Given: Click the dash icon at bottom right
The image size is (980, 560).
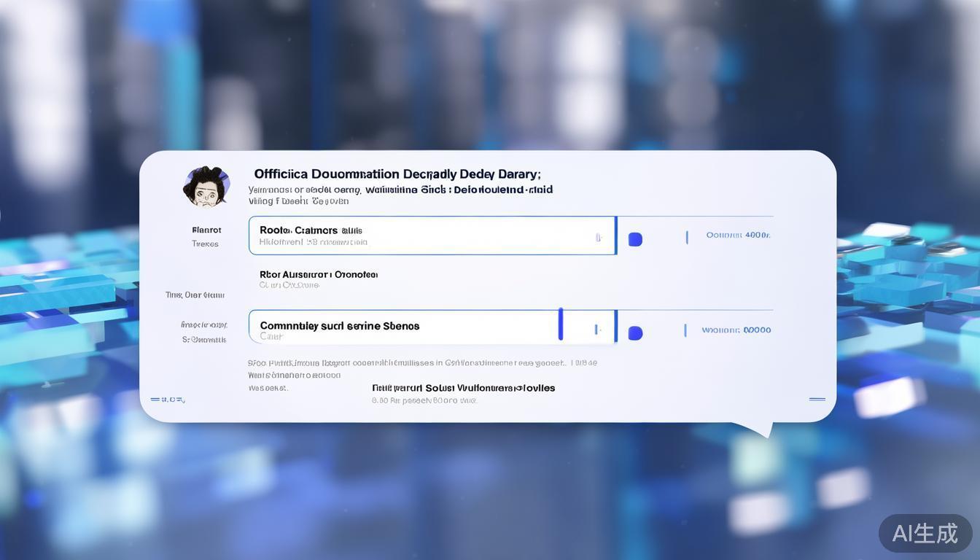Looking at the screenshot, I should (x=817, y=399).
